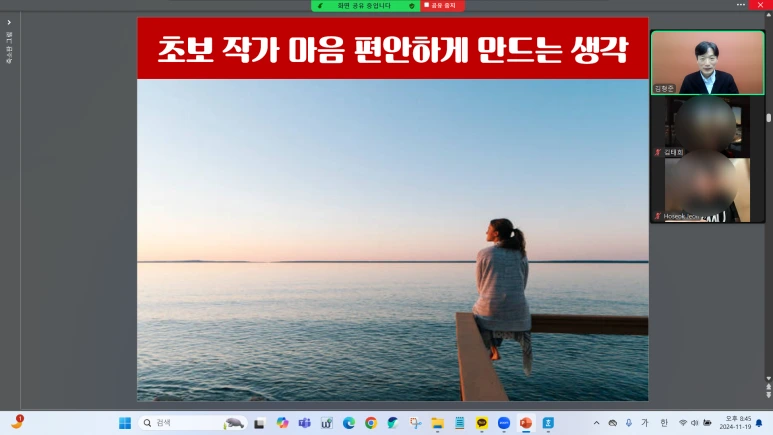Click the cloud sync icon in the system tray
Image resolution: width=773 pixels, height=435 pixels.
pyautogui.click(x=613, y=423)
